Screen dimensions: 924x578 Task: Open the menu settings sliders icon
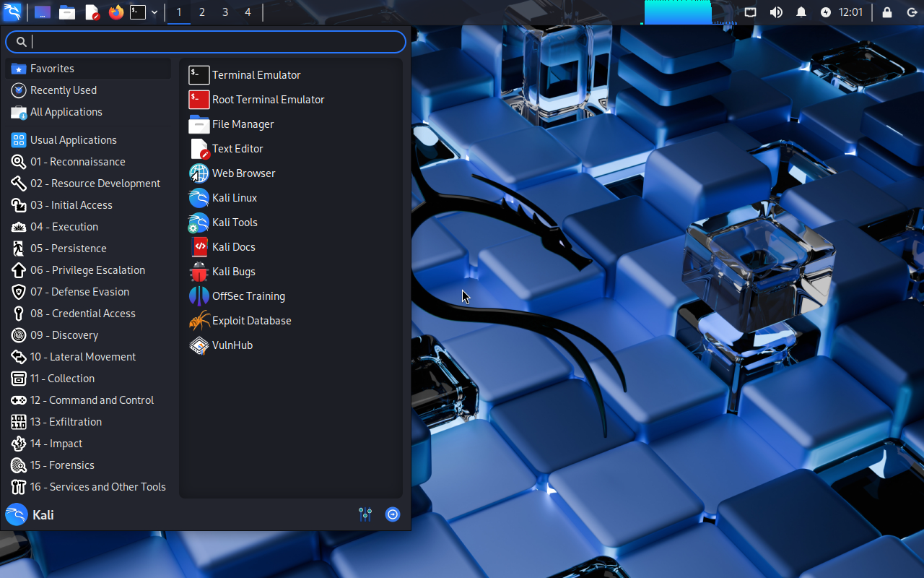pyautogui.click(x=365, y=514)
